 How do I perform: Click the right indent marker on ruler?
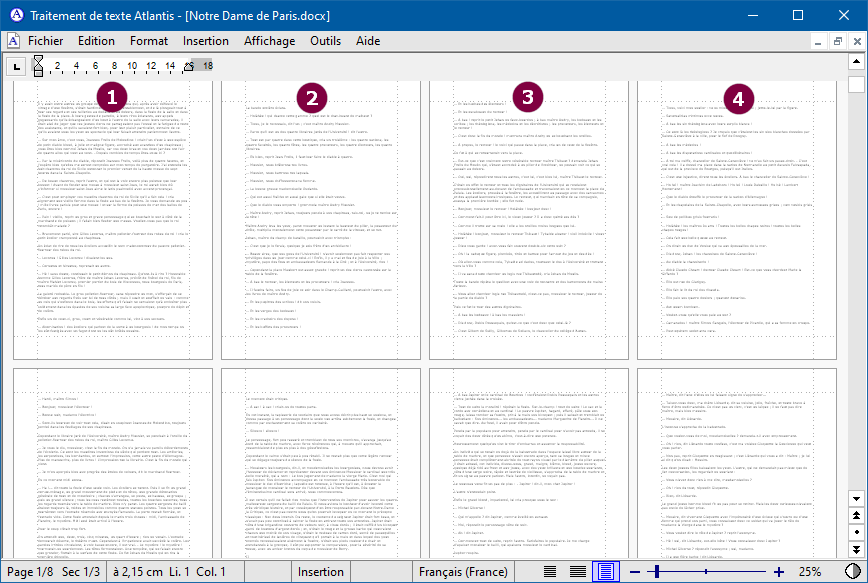(x=189, y=67)
